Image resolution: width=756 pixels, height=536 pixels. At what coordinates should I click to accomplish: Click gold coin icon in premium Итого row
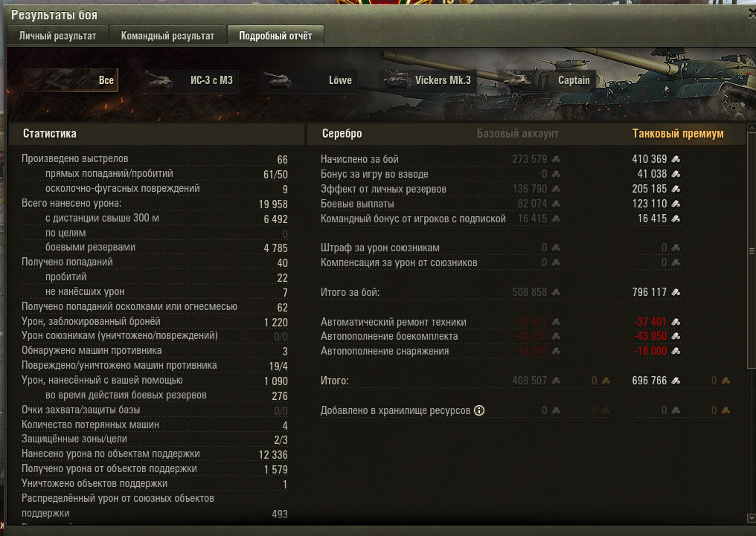coord(725,381)
